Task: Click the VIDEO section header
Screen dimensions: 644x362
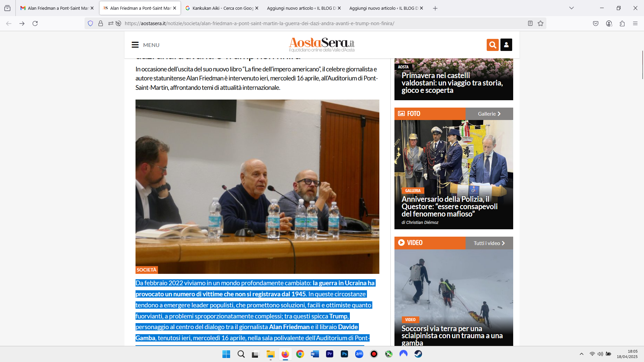Action: click(x=430, y=243)
